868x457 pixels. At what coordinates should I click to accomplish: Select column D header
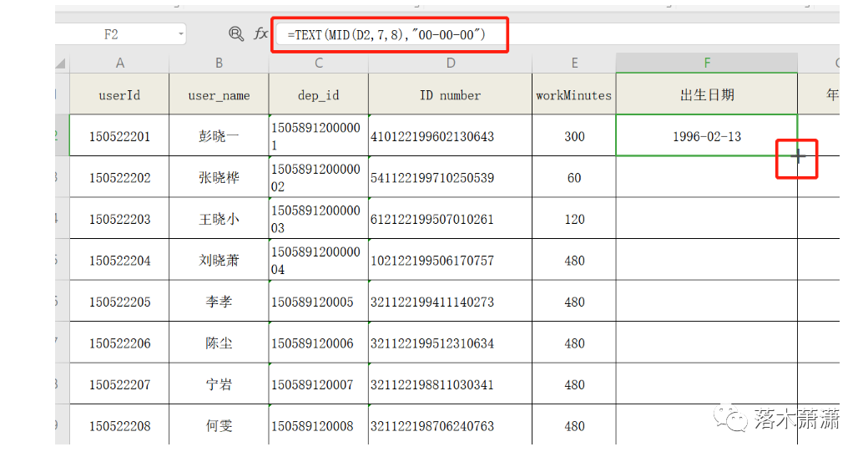click(x=450, y=63)
